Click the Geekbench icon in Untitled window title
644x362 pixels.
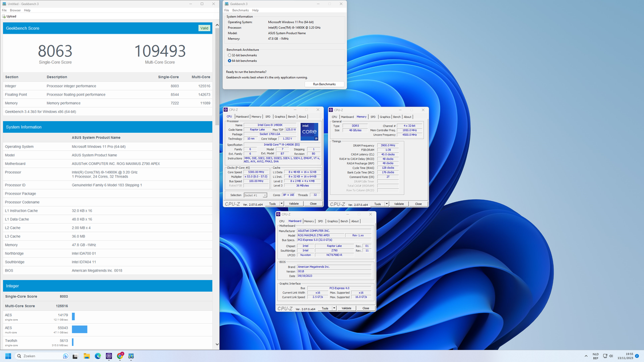[4, 4]
